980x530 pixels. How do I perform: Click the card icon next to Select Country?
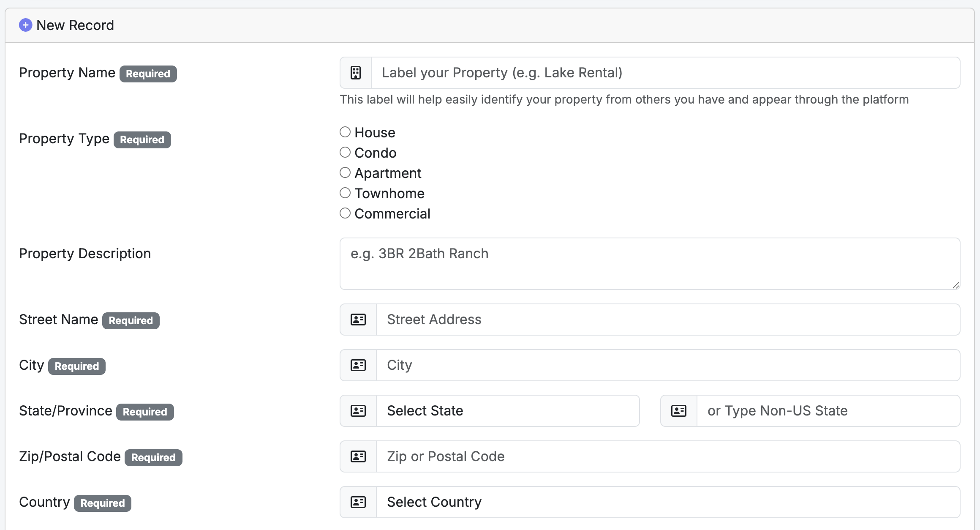pyautogui.click(x=358, y=502)
